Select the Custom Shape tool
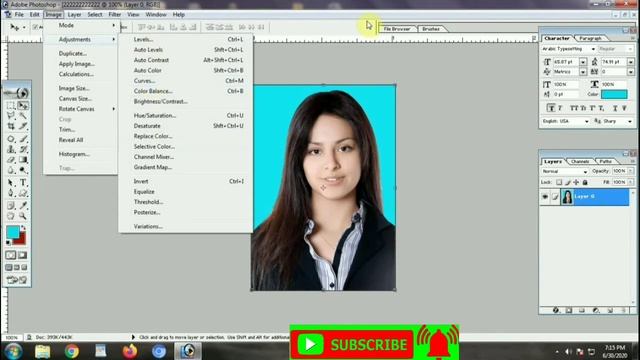Image resolution: width=640 pixels, height=360 pixels. [x=23, y=193]
